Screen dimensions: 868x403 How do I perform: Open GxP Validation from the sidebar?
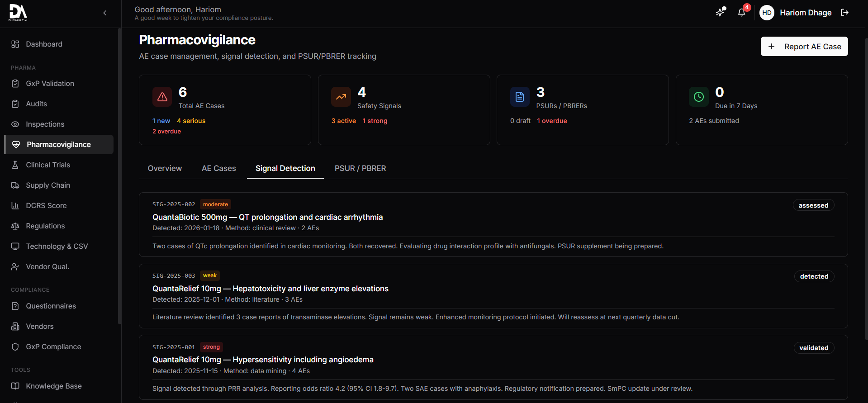click(x=50, y=84)
